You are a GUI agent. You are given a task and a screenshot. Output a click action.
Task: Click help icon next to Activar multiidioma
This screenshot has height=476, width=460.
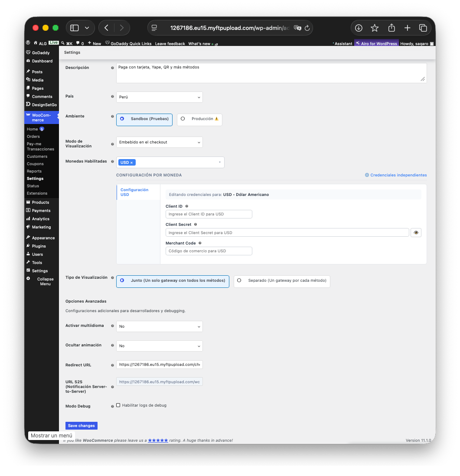(112, 326)
